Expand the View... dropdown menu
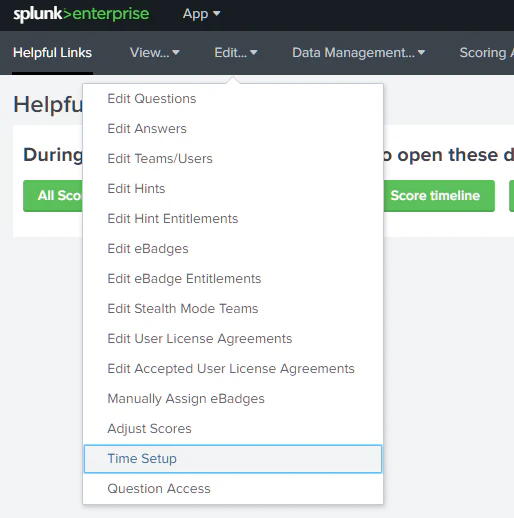Viewport: 514px width, 518px height. pos(155,53)
